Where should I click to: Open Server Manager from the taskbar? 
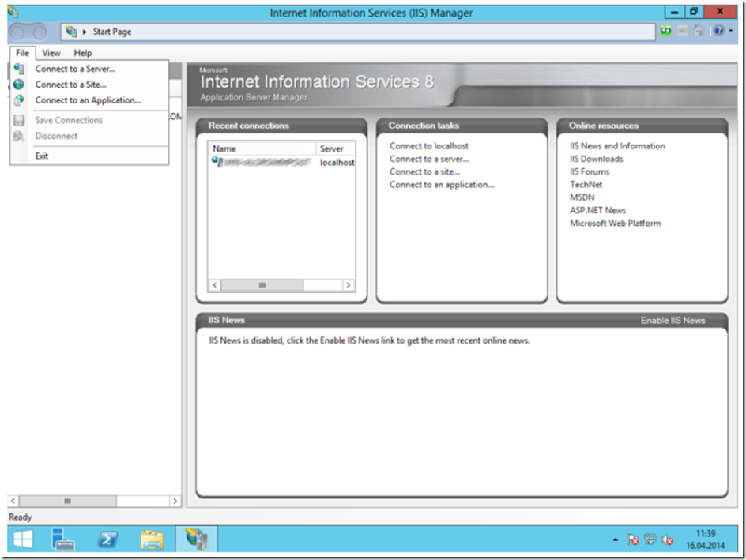click(x=62, y=539)
